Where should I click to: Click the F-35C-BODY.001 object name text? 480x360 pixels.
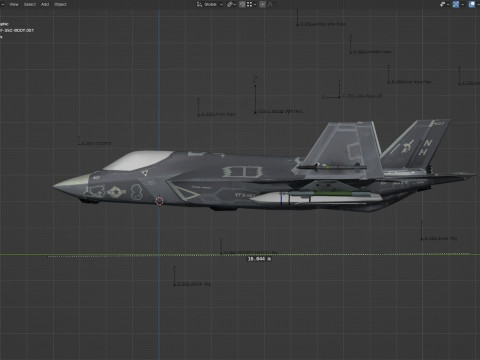(x=17, y=30)
